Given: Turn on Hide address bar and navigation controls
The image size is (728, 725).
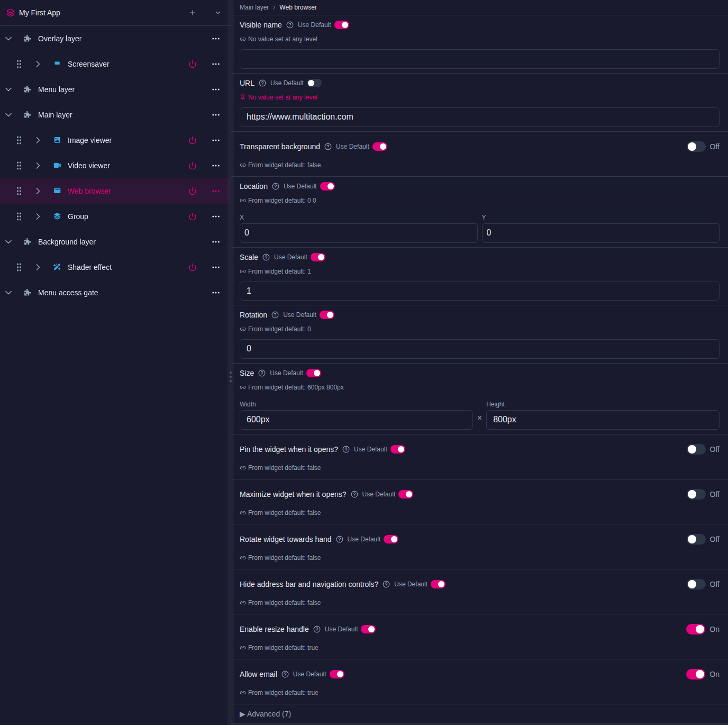Looking at the screenshot, I should coord(696,584).
